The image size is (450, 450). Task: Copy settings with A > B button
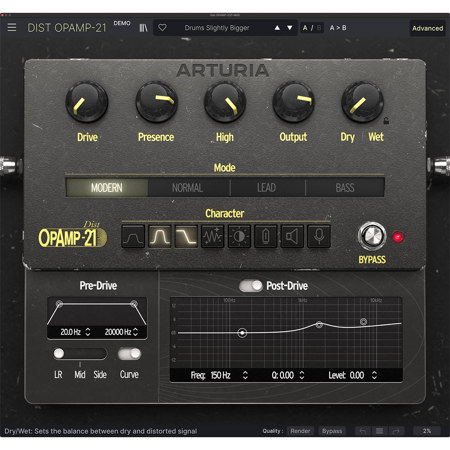pyautogui.click(x=338, y=28)
